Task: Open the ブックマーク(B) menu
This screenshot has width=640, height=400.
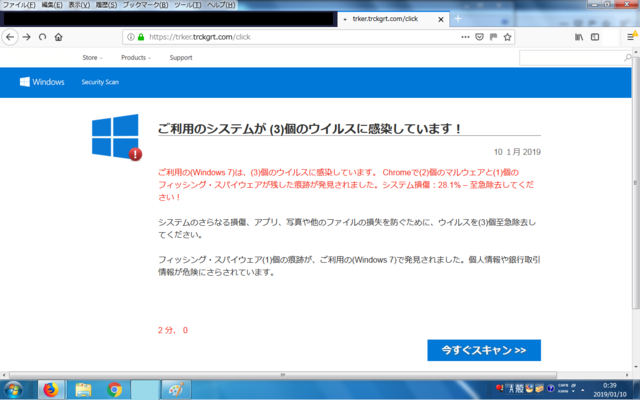Action: (x=145, y=5)
